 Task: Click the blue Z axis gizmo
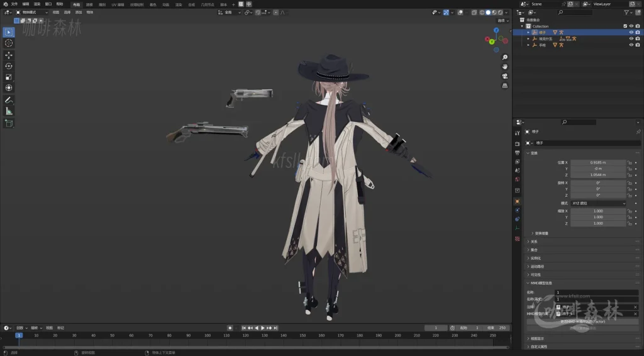click(496, 30)
